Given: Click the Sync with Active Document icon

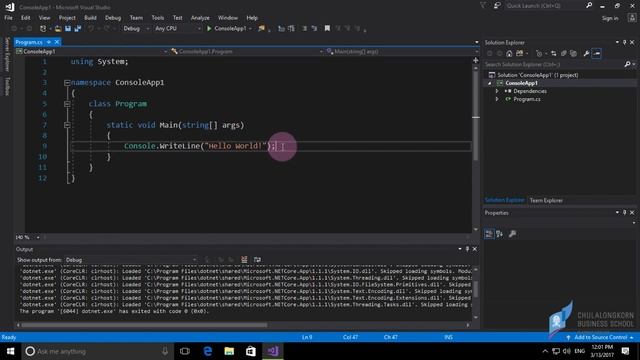Looking at the screenshot, I should click(x=553, y=53).
